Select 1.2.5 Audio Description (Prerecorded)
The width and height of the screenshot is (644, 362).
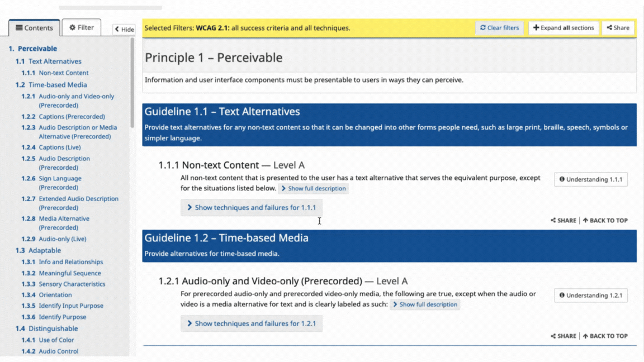[56, 163]
